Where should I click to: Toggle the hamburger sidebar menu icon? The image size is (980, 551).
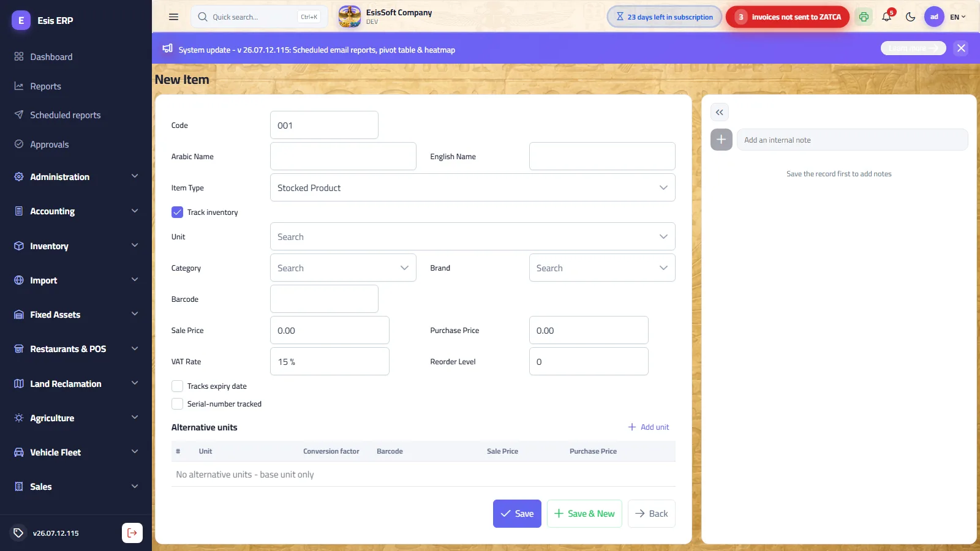tap(173, 17)
